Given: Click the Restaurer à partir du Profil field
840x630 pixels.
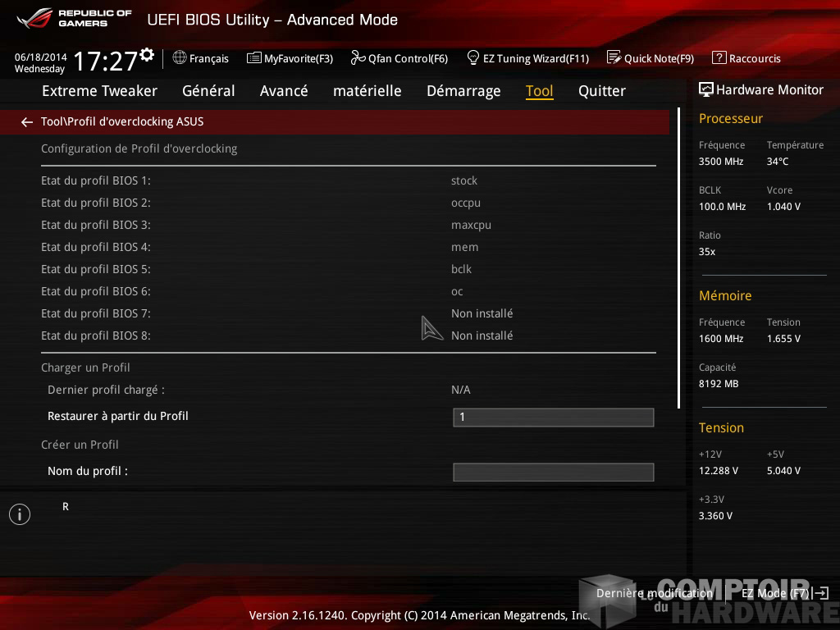Looking at the screenshot, I should point(554,418).
